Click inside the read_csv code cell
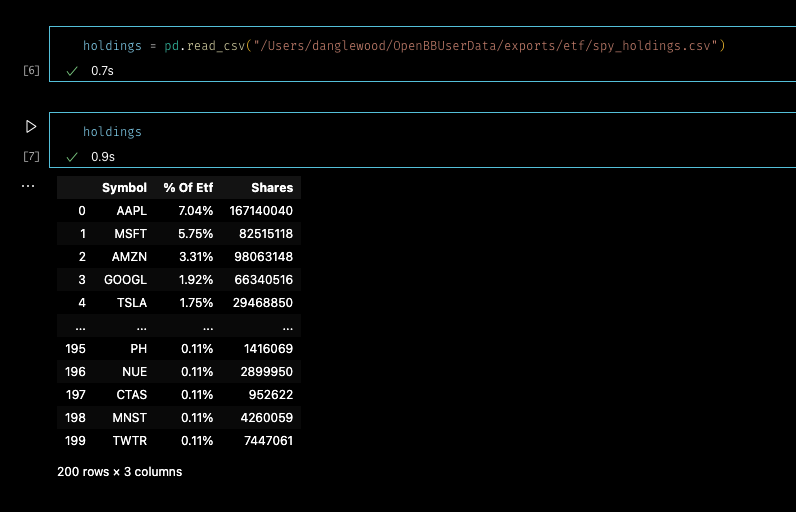Viewport: 796px width, 512px height. (x=422, y=54)
